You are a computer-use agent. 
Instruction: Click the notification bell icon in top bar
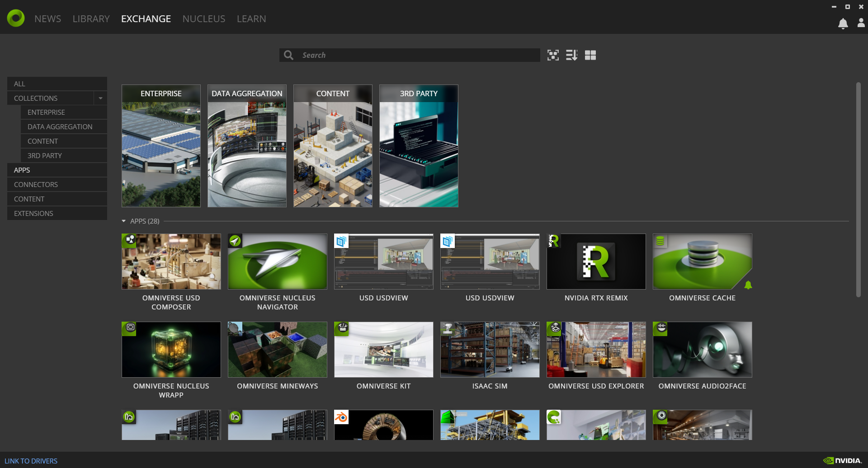[x=843, y=24]
